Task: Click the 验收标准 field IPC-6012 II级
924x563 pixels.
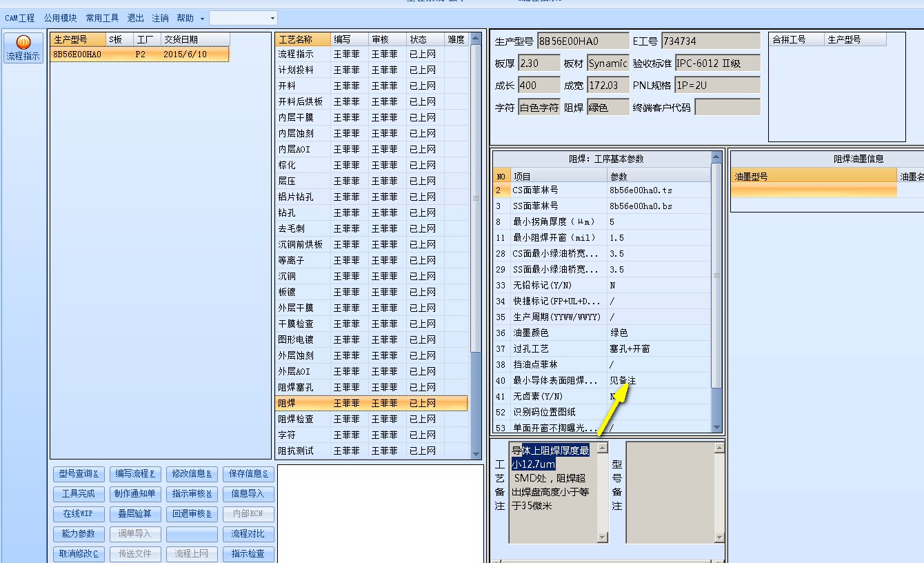Action: click(717, 63)
